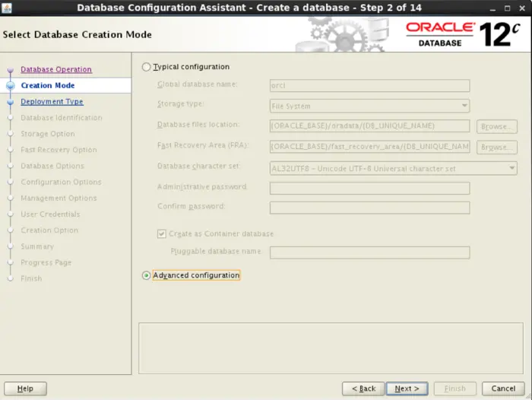This screenshot has width=532, height=400.
Task: Click User Credentials step label
Action: point(51,214)
